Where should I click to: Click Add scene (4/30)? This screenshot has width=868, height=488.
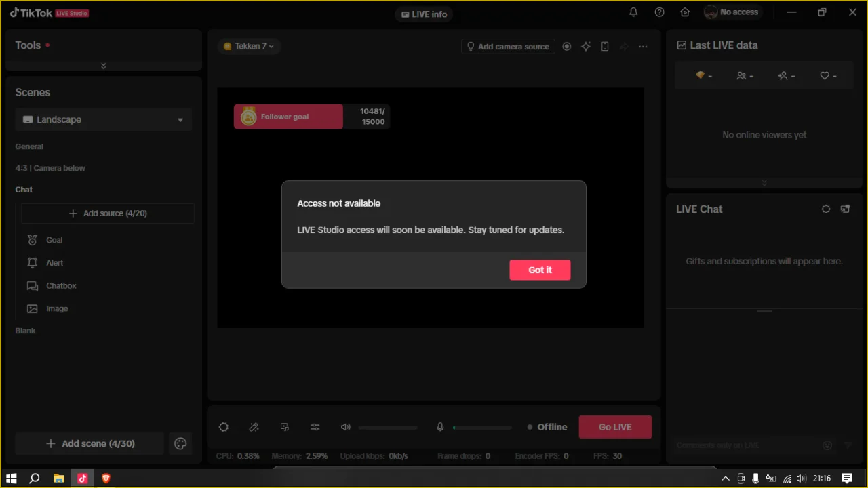pos(90,443)
